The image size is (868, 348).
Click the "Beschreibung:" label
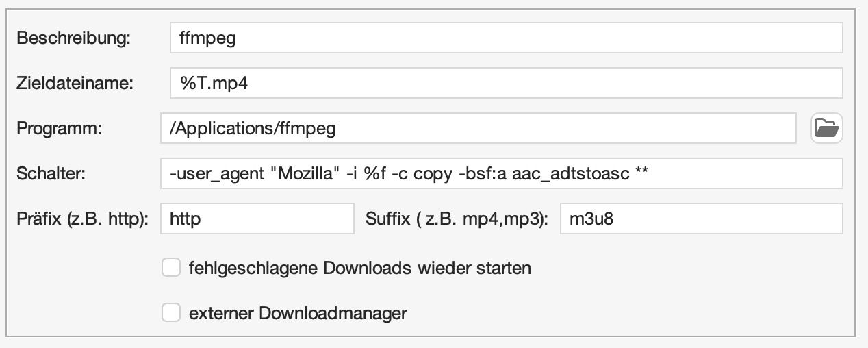point(73,38)
